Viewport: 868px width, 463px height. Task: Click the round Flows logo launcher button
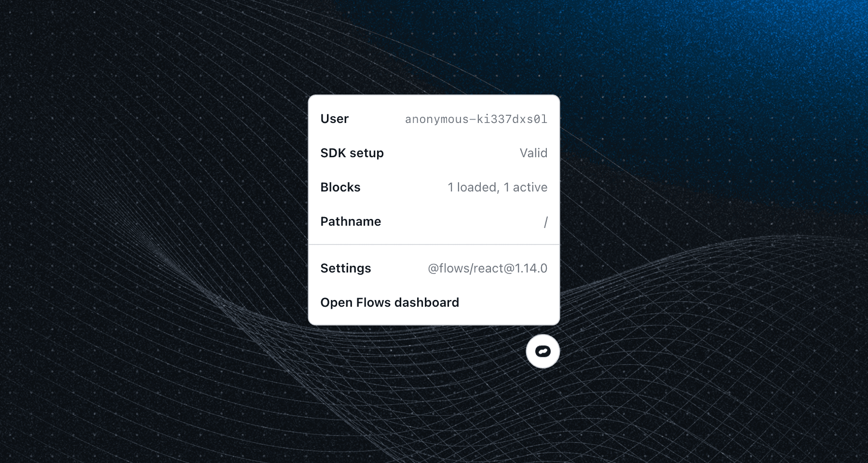542,351
